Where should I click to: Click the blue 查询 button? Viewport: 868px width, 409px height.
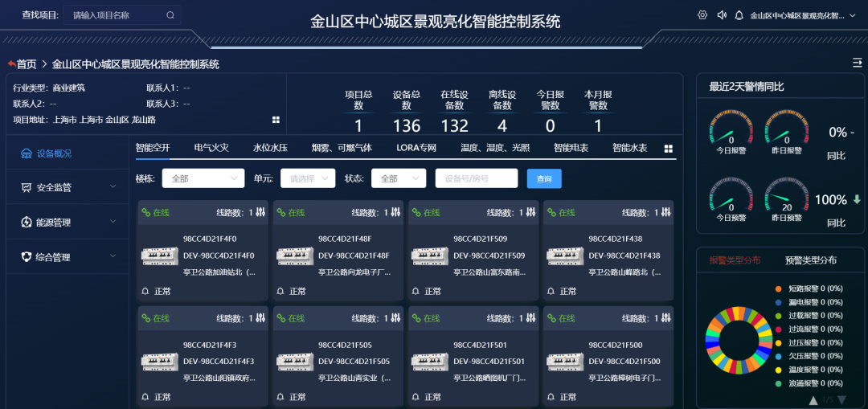(x=544, y=178)
